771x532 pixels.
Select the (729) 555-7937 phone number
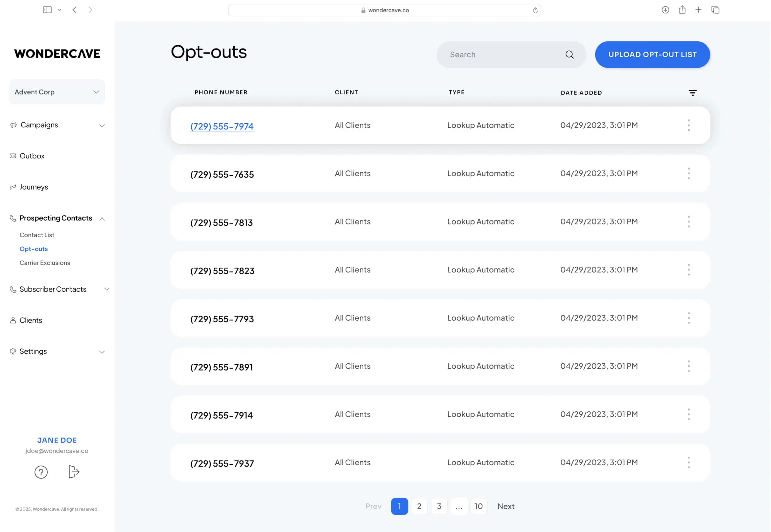[x=222, y=464]
